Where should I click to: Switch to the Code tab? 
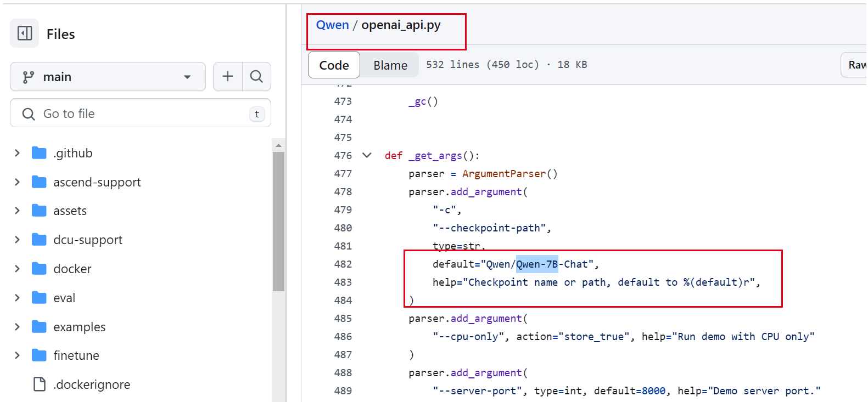tap(334, 65)
